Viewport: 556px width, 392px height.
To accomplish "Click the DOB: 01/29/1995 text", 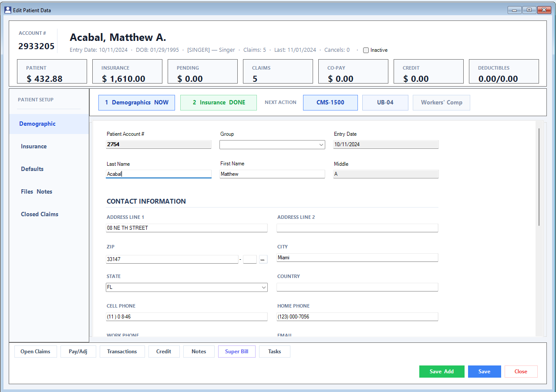I will click(157, 50).
